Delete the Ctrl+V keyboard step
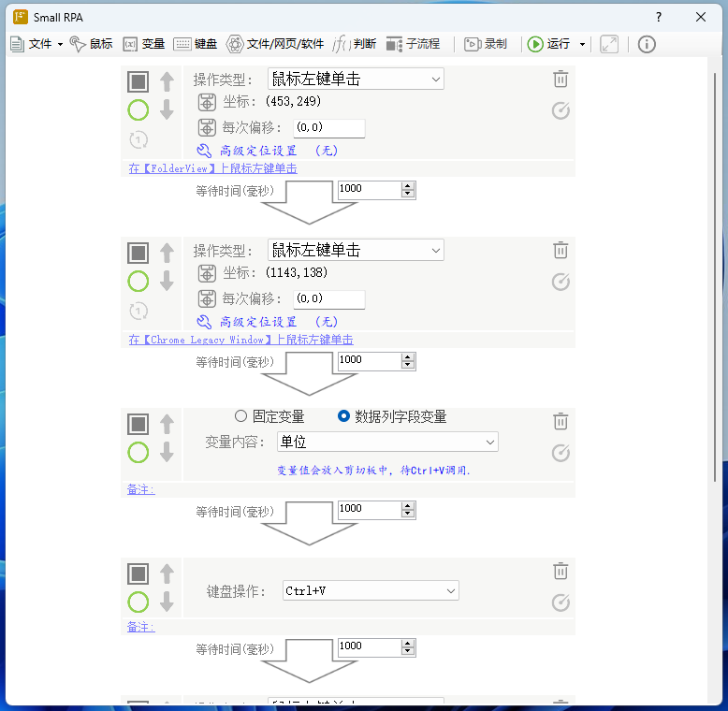Image resolution: width=728 pixels, height=711 pixels. coord(561,572)
